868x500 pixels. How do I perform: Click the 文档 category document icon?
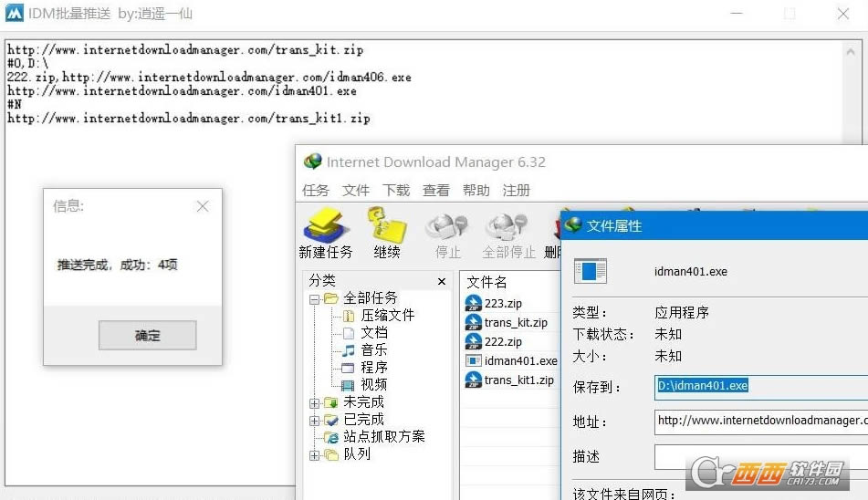tap(349, 333)
